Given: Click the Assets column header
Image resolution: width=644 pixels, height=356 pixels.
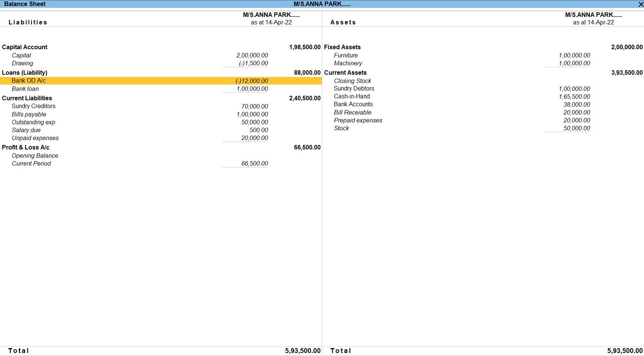Looking at the screenshot, I should (x=343, y=22).
